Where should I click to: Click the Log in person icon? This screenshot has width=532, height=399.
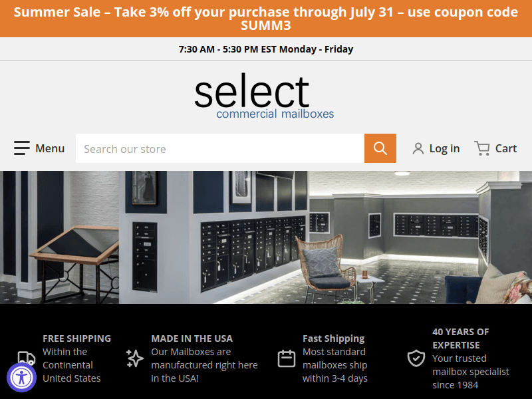coord(418,148)
